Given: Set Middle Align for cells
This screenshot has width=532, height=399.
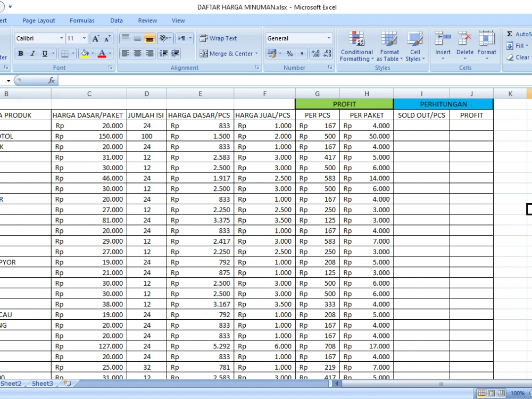Looking at the screenshot, I should [x=137, y=38].
